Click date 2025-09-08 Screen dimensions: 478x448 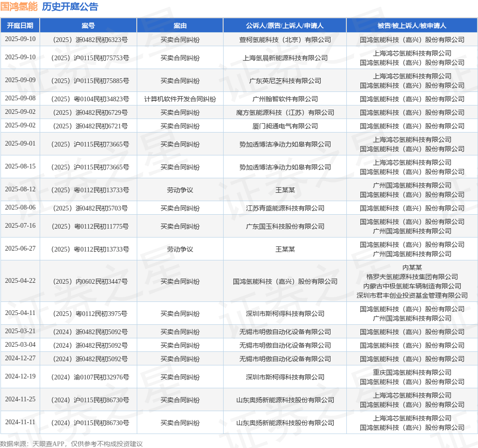20,98
